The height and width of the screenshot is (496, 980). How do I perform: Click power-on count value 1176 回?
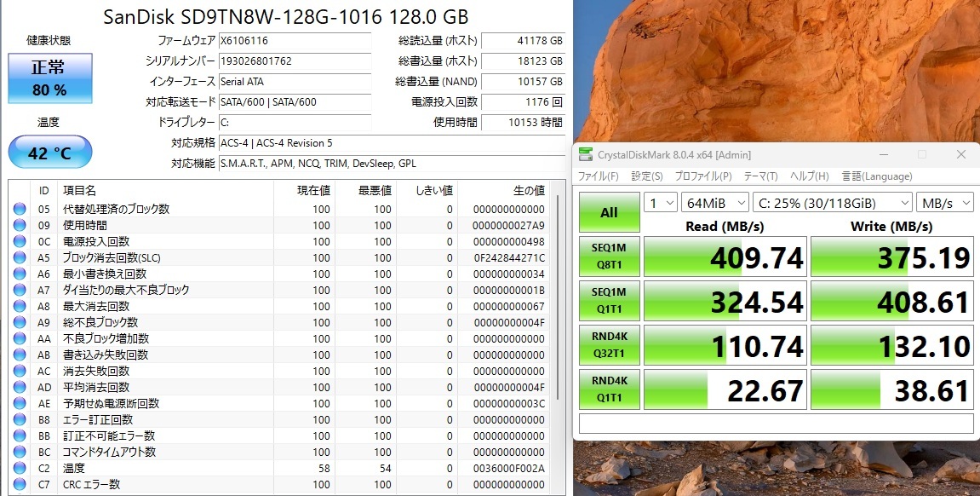click(523, 102)
